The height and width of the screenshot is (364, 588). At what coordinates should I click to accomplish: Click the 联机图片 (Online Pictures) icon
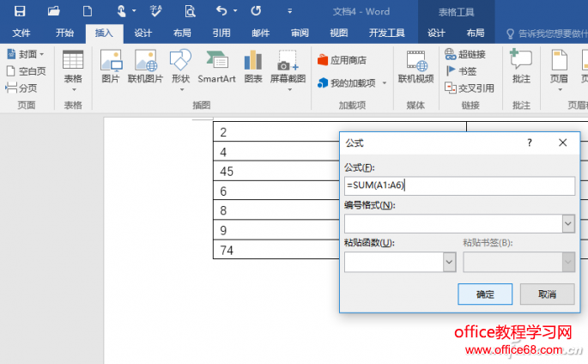(146, 67)
